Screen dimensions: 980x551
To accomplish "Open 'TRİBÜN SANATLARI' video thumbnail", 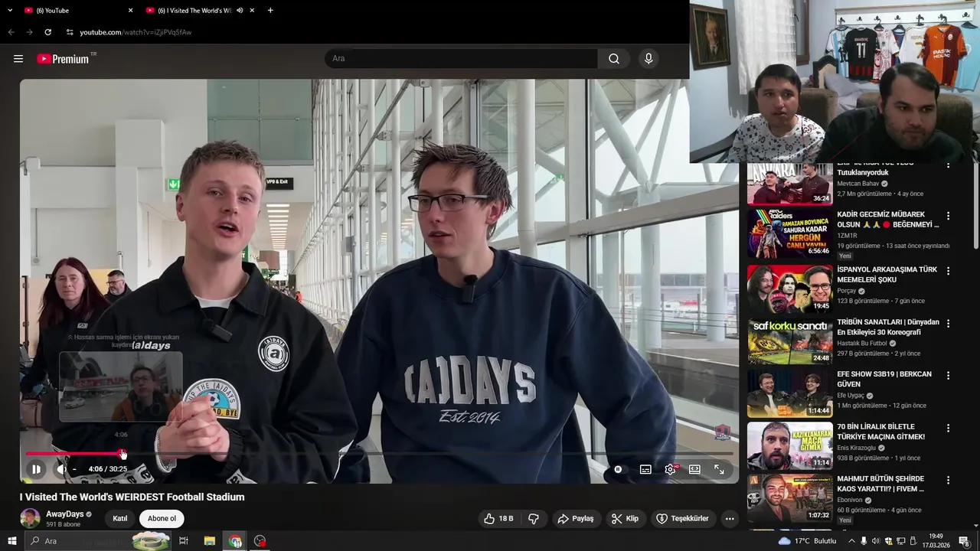I will (789, 341).
